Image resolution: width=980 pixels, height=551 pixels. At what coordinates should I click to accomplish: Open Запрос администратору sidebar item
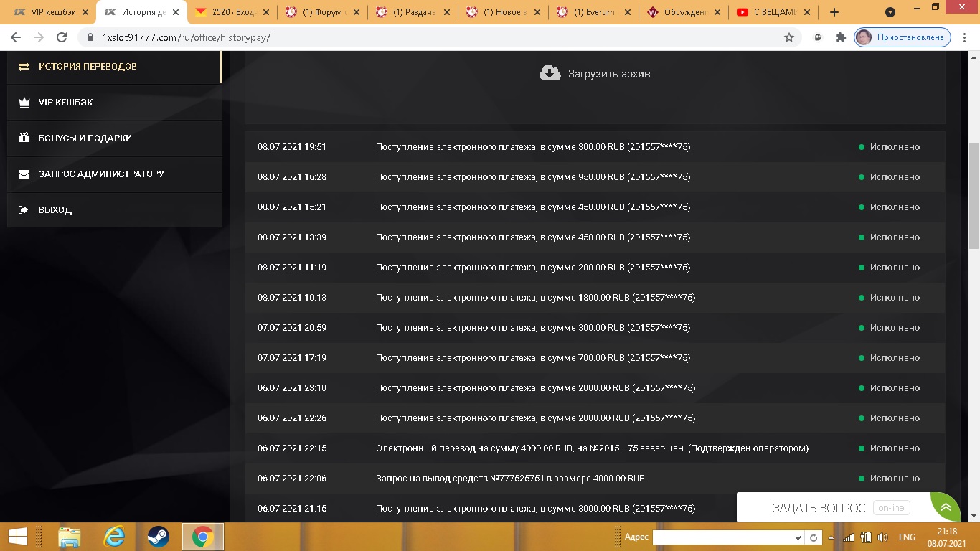[x=115, y=174]
